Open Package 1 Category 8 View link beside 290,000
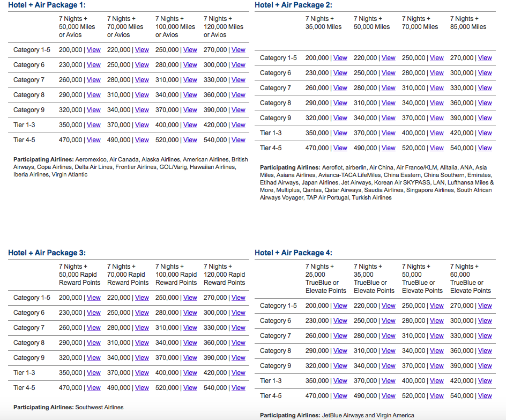 (94, 95)
